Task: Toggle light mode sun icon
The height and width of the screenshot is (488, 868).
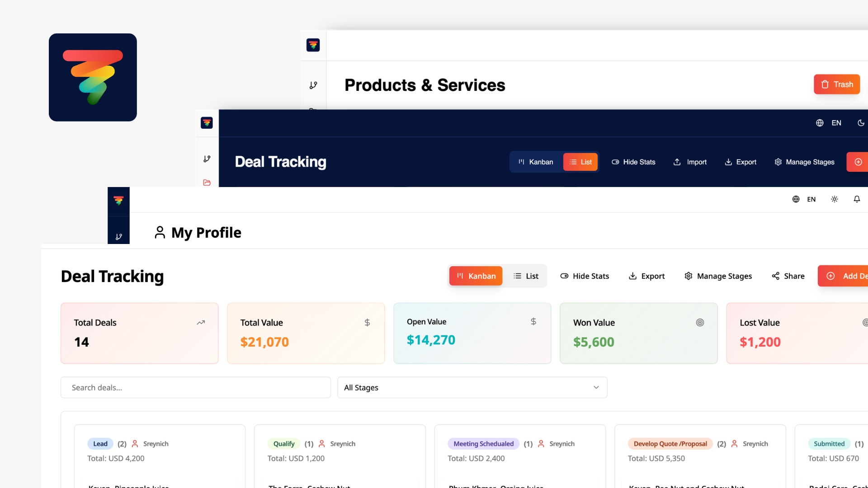Action: click(835, 199)
